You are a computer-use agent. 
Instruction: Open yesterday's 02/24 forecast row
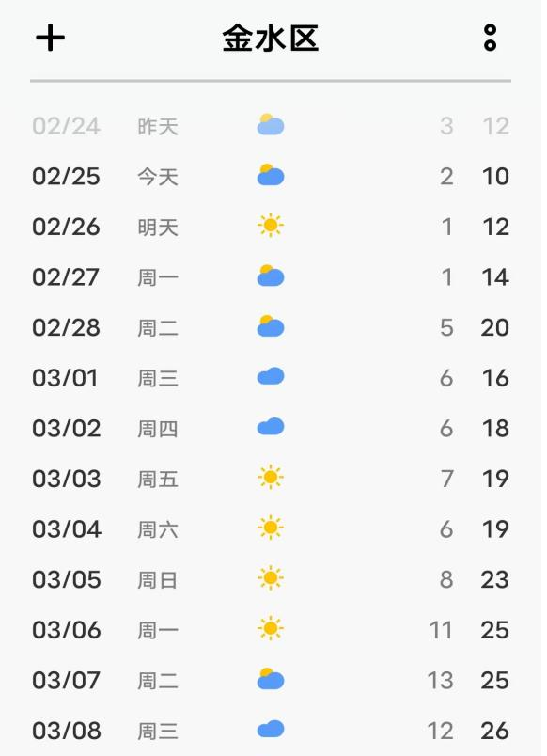pyautogui.click(x=271, y=126)
